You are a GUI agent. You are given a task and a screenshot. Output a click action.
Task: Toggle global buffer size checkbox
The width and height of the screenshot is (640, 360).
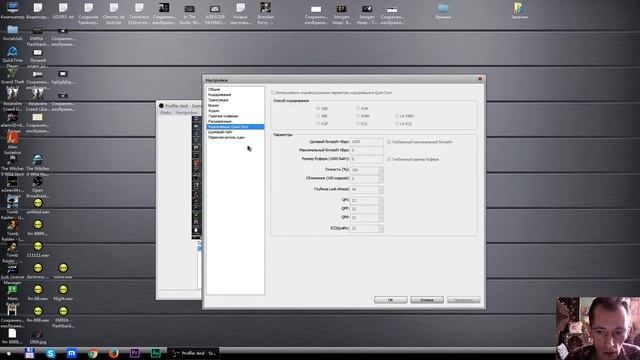(x=389, y=159)
